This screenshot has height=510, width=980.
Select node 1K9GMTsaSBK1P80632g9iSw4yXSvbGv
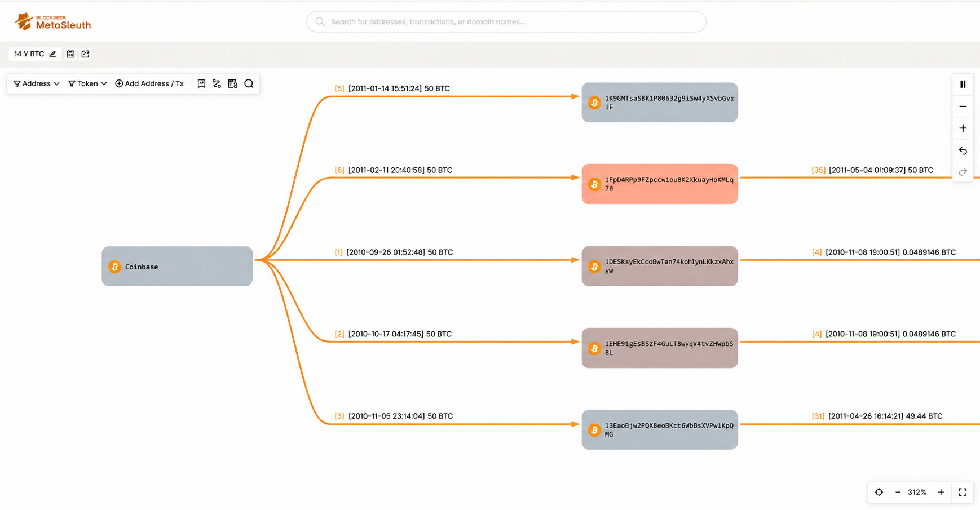pyautogui.click(x=660, y=103)
